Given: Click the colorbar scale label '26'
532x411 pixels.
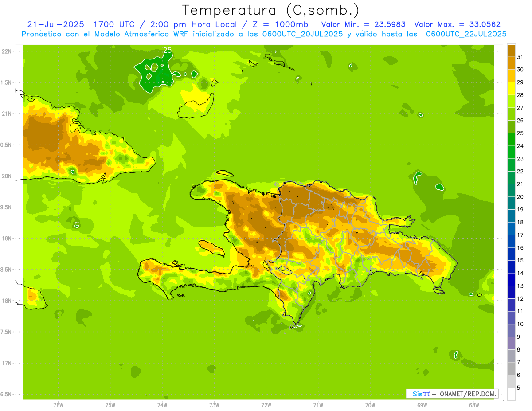Looking at the screenshot, I should point(520,121).
